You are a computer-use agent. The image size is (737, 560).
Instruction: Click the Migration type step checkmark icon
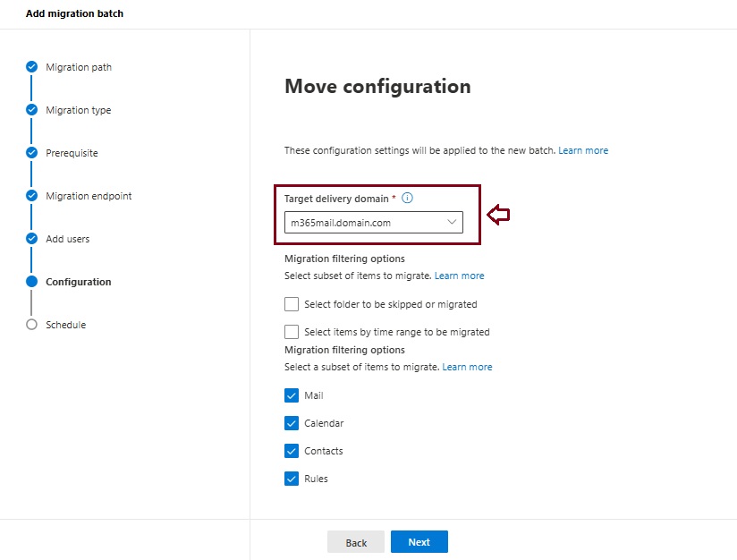[31, 110]
